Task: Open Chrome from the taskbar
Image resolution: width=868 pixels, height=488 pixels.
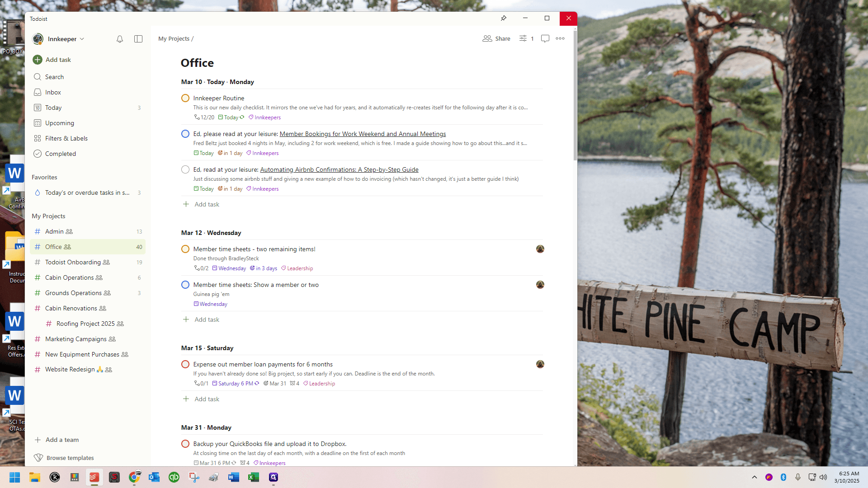Action: point(134,477)
